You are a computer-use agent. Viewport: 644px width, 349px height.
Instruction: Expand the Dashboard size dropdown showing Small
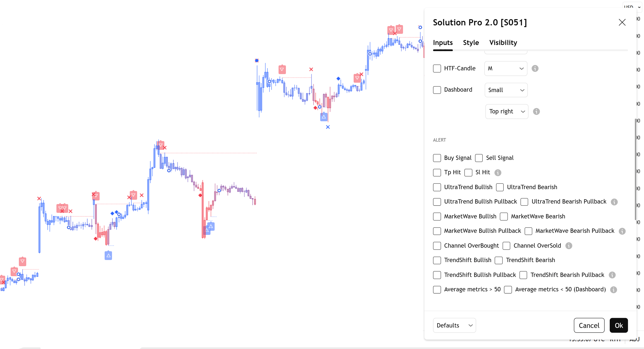tap(506, 90)
